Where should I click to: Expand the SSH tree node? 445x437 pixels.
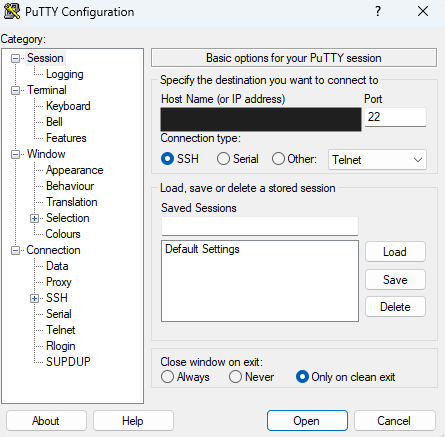[x=34, y=298]
